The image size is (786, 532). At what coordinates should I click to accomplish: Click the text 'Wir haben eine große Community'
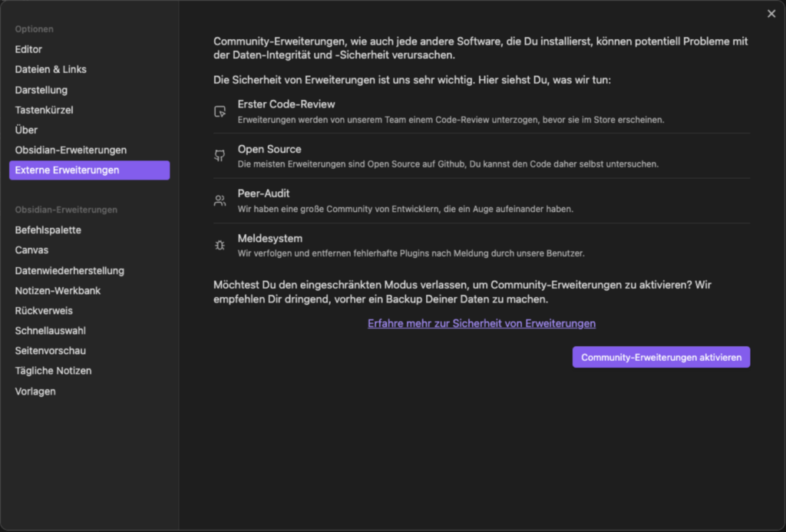click(x=405, y=209)
